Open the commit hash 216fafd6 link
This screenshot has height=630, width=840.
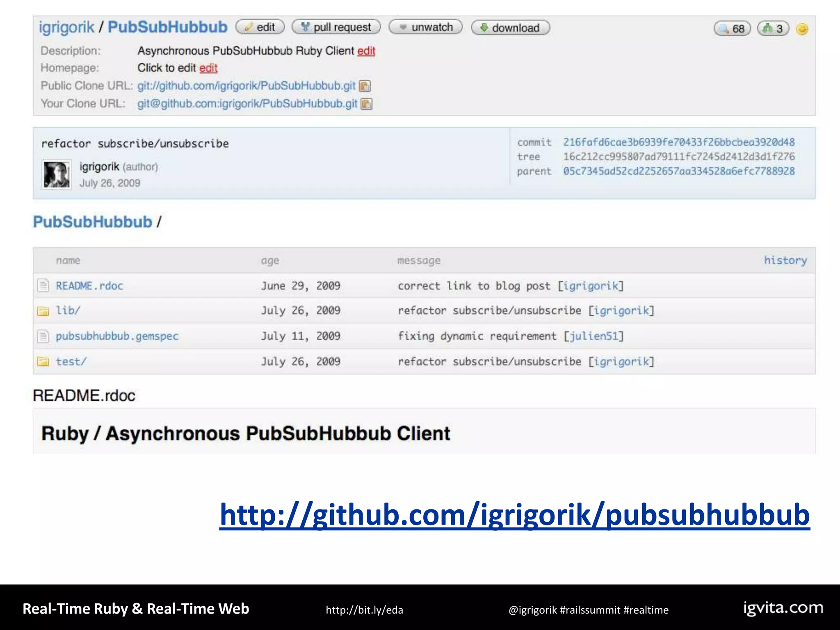pyautogui.click(x=679, y=142)
